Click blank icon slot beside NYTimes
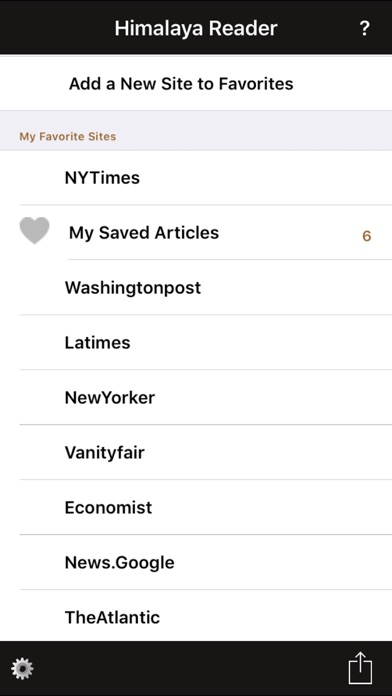 [x=34, y=178]
